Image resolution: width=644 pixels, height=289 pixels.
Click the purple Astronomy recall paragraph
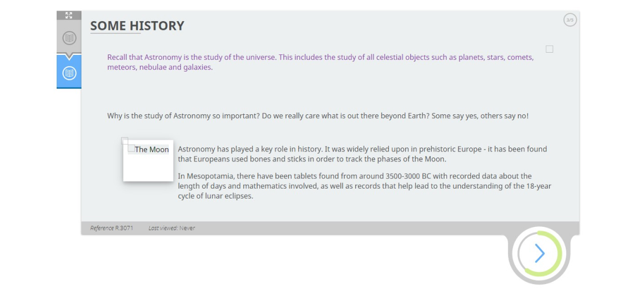(320, 62)
